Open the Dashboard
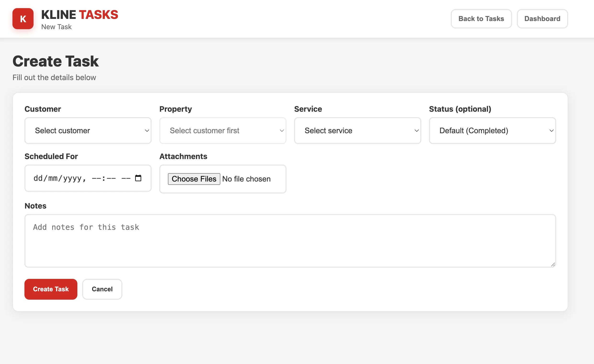594x364 pixels. point(543,19)
